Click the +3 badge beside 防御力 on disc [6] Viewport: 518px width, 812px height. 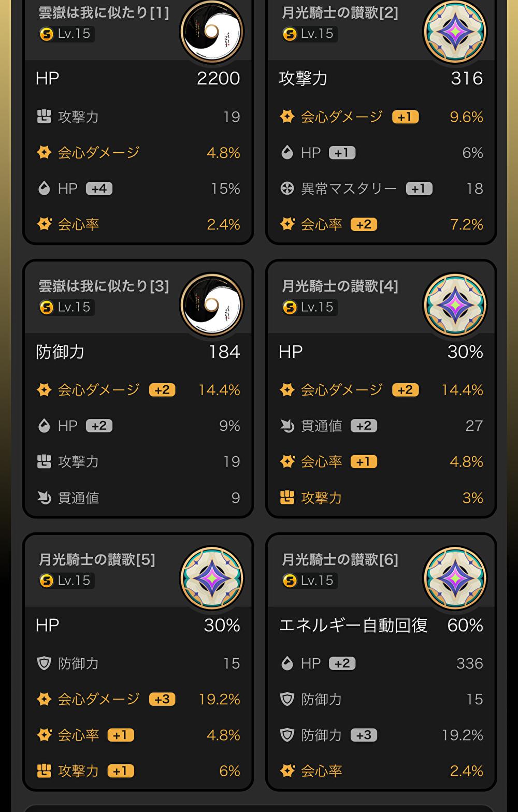coord(364,735)
